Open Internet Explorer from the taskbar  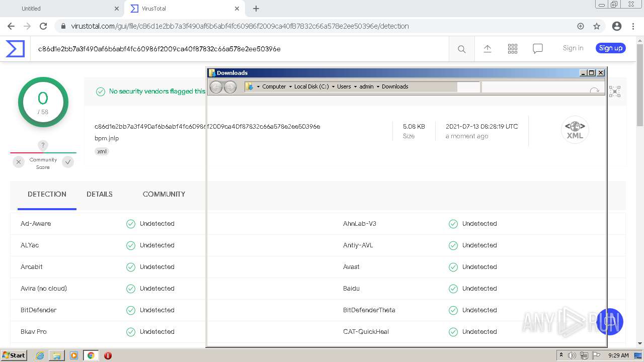pos(40,355)
